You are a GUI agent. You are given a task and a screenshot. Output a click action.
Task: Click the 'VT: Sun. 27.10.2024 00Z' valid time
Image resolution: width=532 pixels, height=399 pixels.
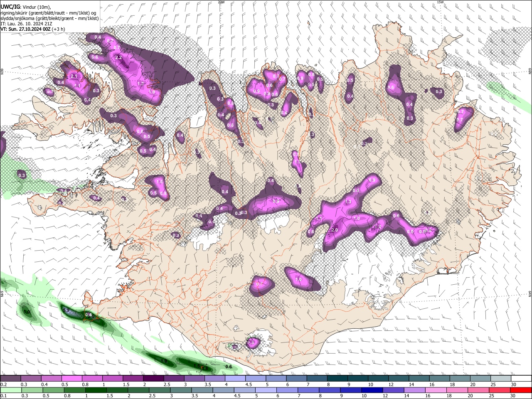25,29
